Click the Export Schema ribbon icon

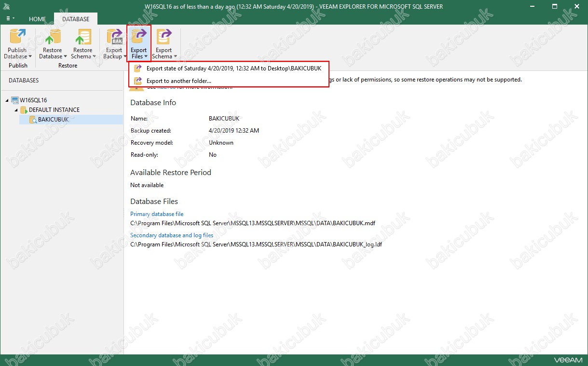[x=164, y=37]
